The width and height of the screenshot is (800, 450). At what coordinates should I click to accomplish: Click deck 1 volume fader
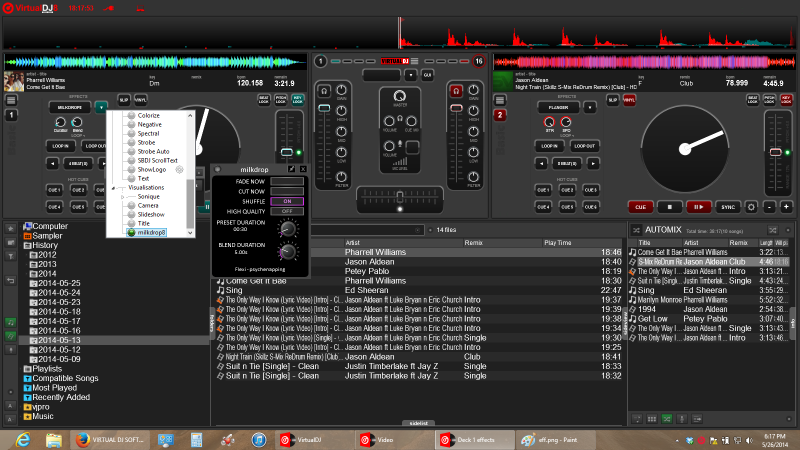click(324, 108)
